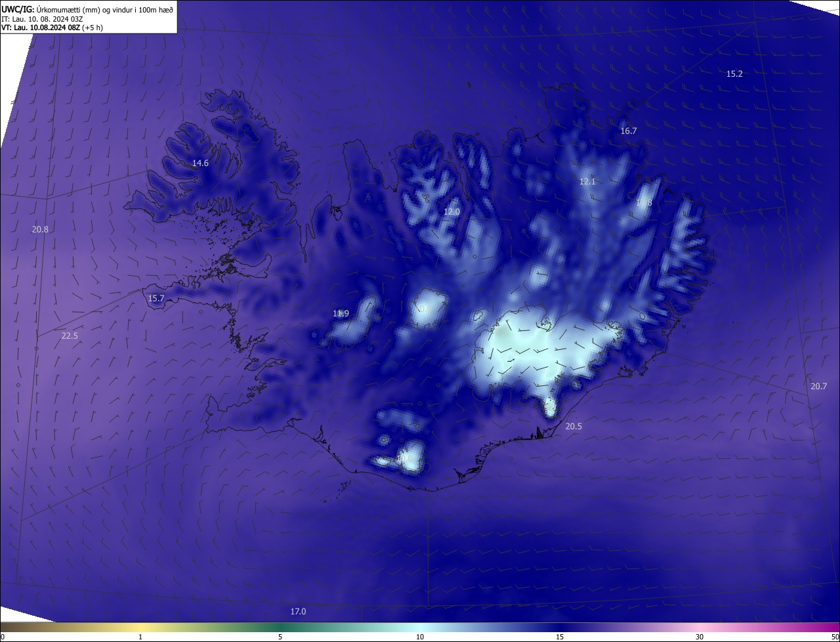Click the 14.6 value over the Westfjords

(x=200, y=163)
